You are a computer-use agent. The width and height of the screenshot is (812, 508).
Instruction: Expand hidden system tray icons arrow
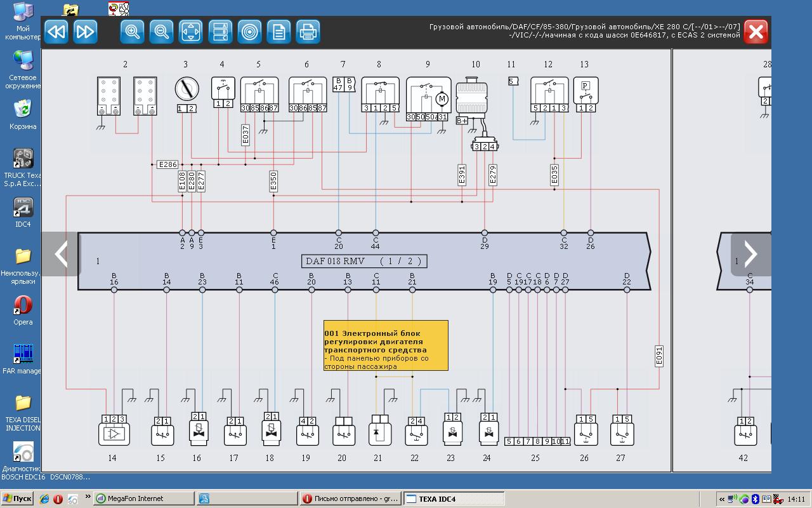(722, 499)
